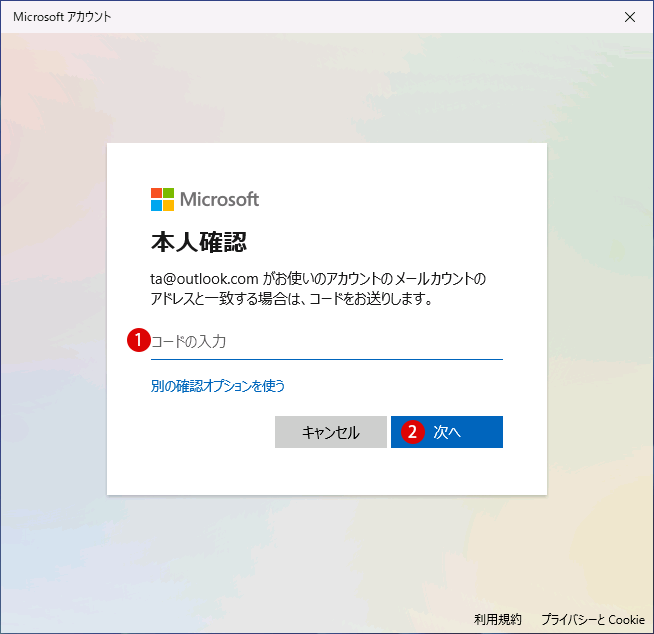
Task: Click the Microsoft アカウント window title
Action: click(62, 17)
